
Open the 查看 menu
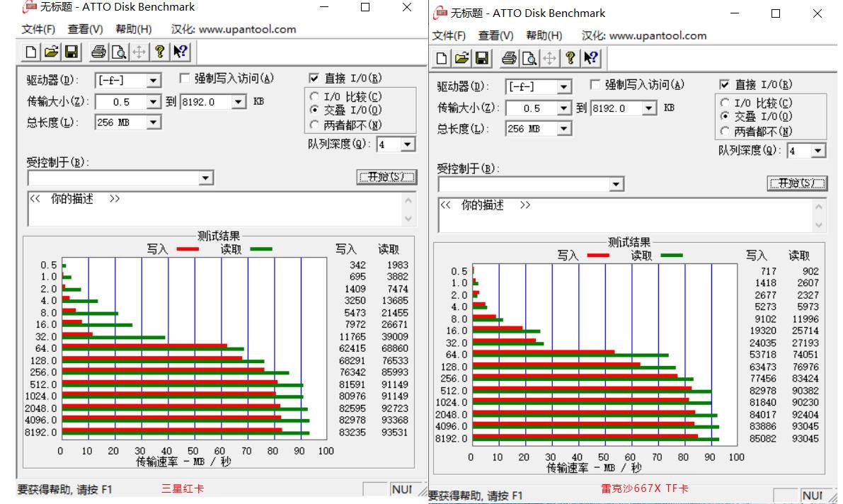pos(85,29)
